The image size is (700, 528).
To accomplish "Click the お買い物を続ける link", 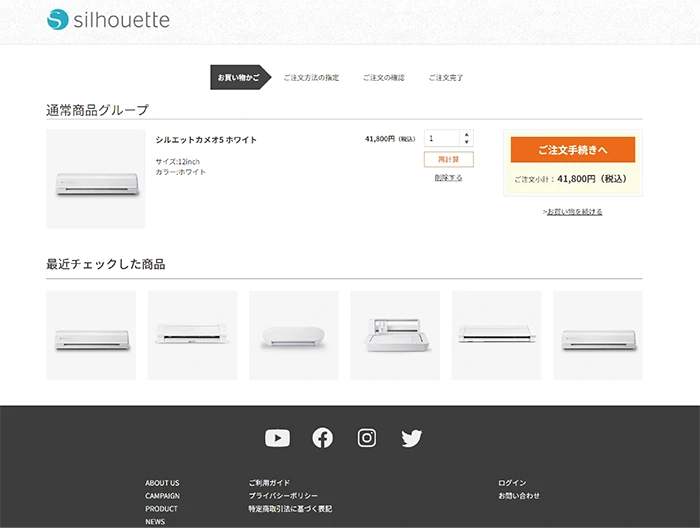I will click(574, 212).
